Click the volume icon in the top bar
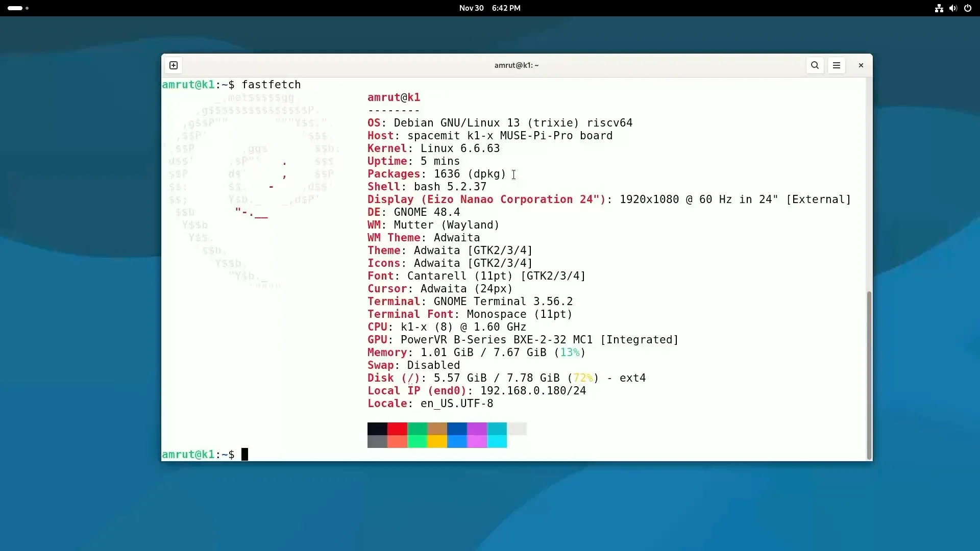The width and height of the screenshot is (980, 551). point(953,8)
